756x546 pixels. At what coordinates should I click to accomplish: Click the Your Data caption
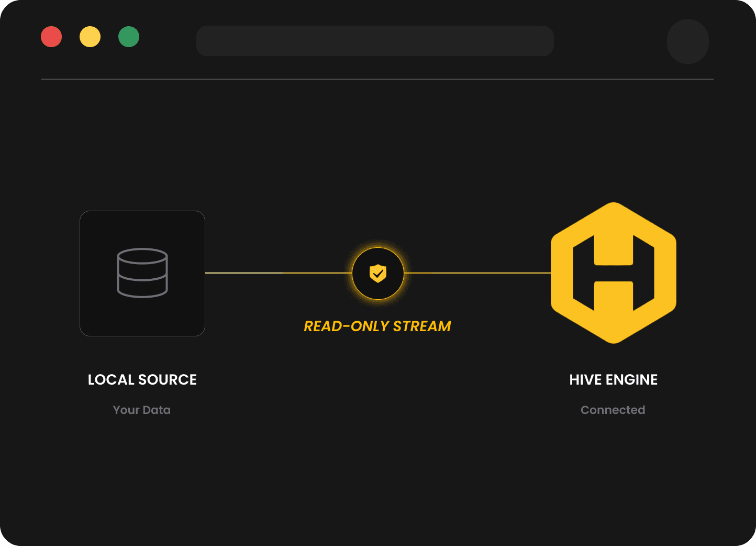point(142,410)
